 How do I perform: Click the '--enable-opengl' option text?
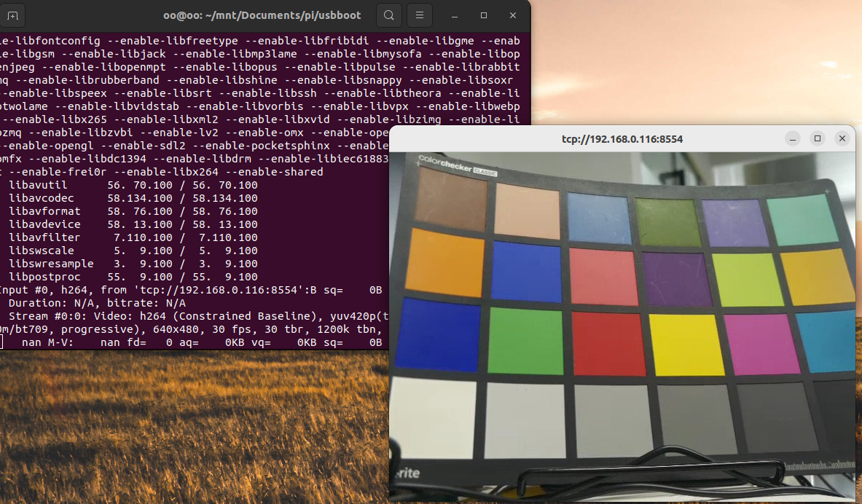48,146
